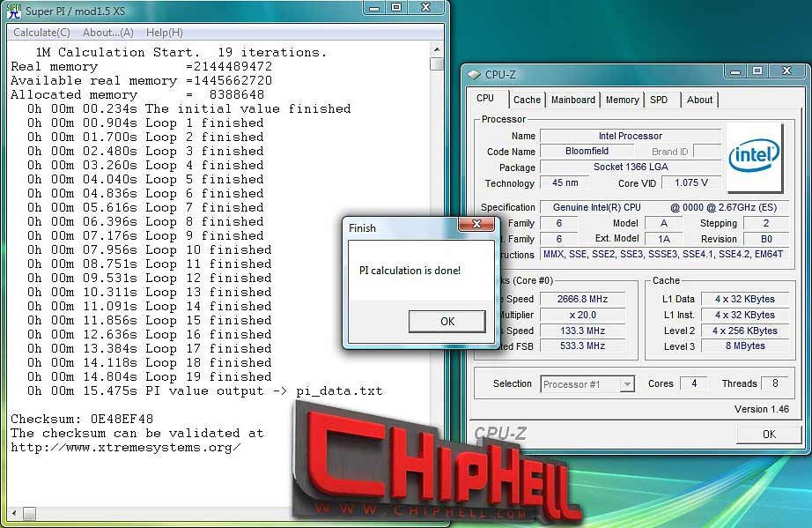Click the Super PI vertical scrollbar thumb
This screenshot has width=812, height=528.
[437, 63]
